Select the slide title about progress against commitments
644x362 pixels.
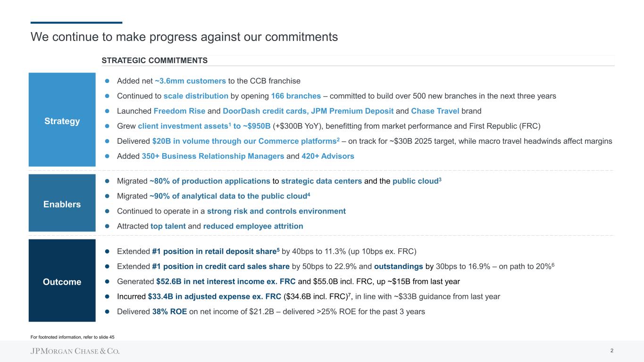click(x=184, y=37)
